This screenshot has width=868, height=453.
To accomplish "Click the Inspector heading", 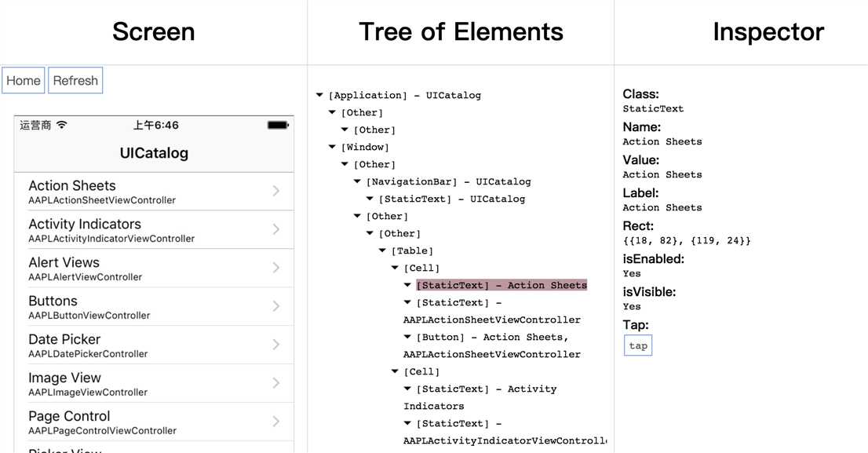I will coord(768,31).
